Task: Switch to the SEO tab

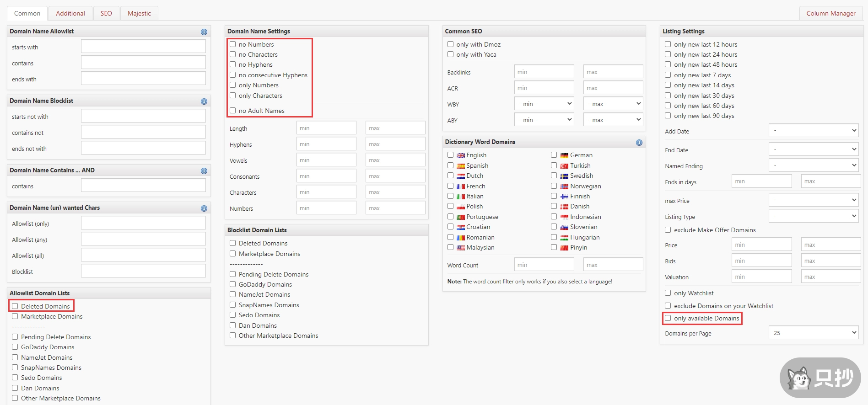Action: coord(106,13)
